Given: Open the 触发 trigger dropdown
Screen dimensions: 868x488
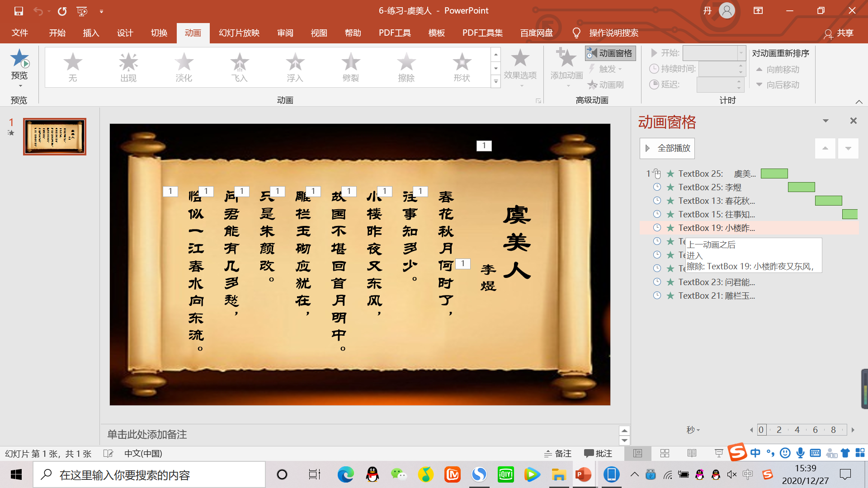Looking at the screenshot, I should click(x=606, y=69).
